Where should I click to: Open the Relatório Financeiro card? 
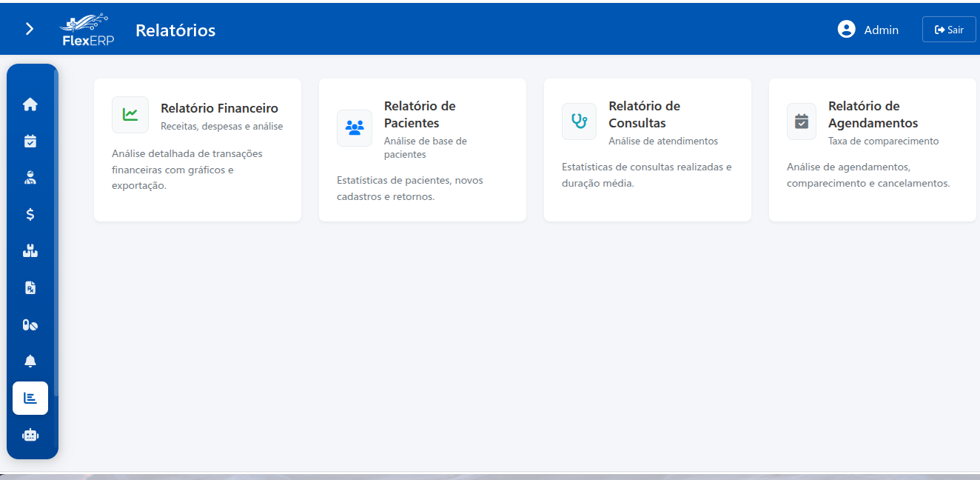[197, 148]
